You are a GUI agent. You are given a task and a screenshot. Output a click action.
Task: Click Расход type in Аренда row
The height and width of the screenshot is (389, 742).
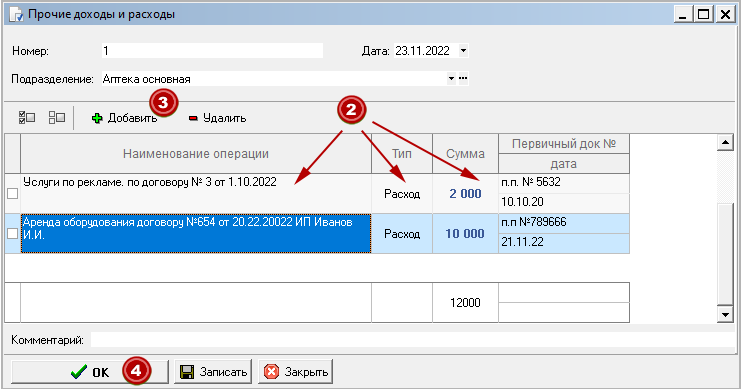point(402,234)
